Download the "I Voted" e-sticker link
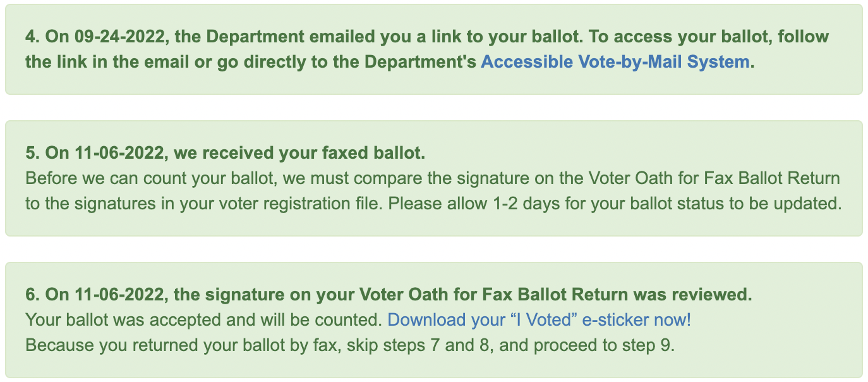Image resolution: width=868 pixels, height=382 pixels. click(x=539, y=319)
